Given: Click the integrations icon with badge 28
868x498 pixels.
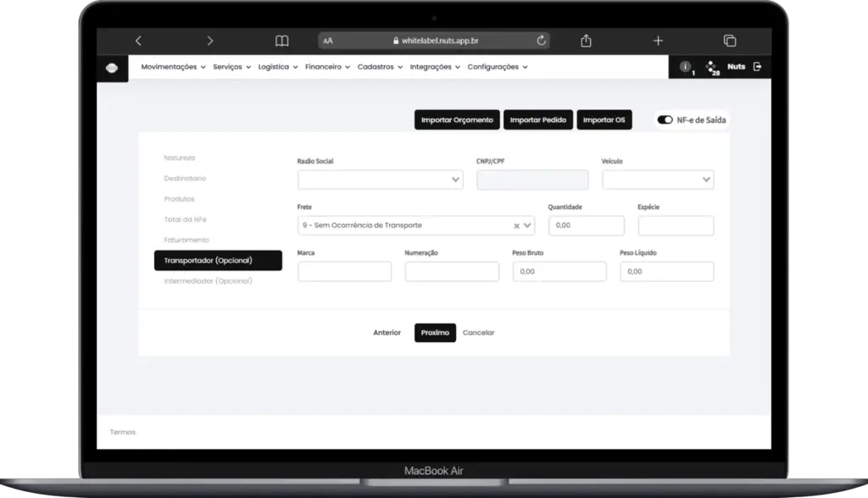Looking at the screenshot, I should [x=711, y=67].
